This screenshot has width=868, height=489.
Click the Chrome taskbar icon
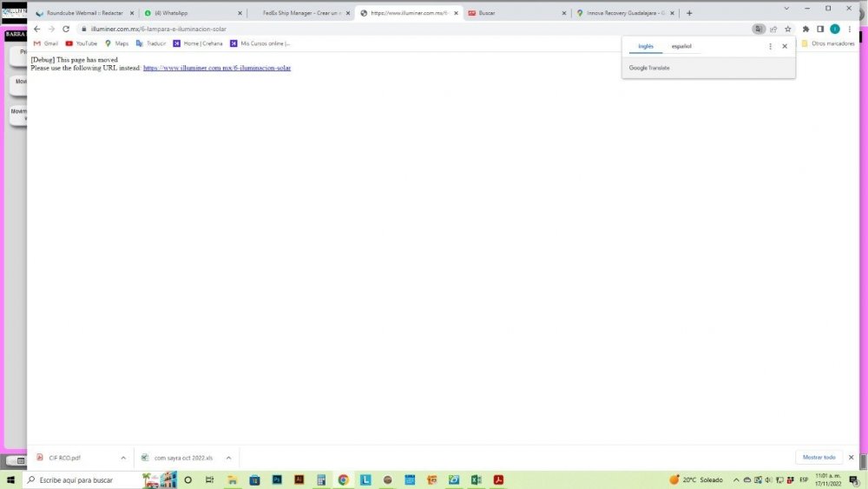pyautogui.click(x=343, y=480)
